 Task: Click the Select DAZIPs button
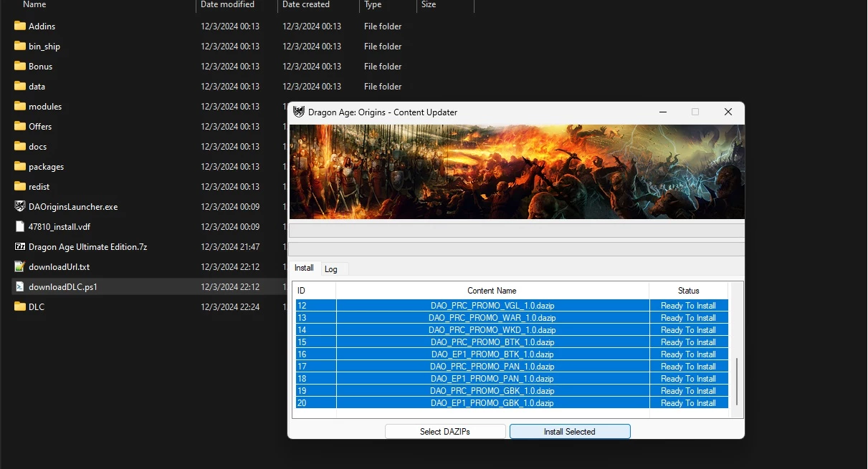[446, 432]
